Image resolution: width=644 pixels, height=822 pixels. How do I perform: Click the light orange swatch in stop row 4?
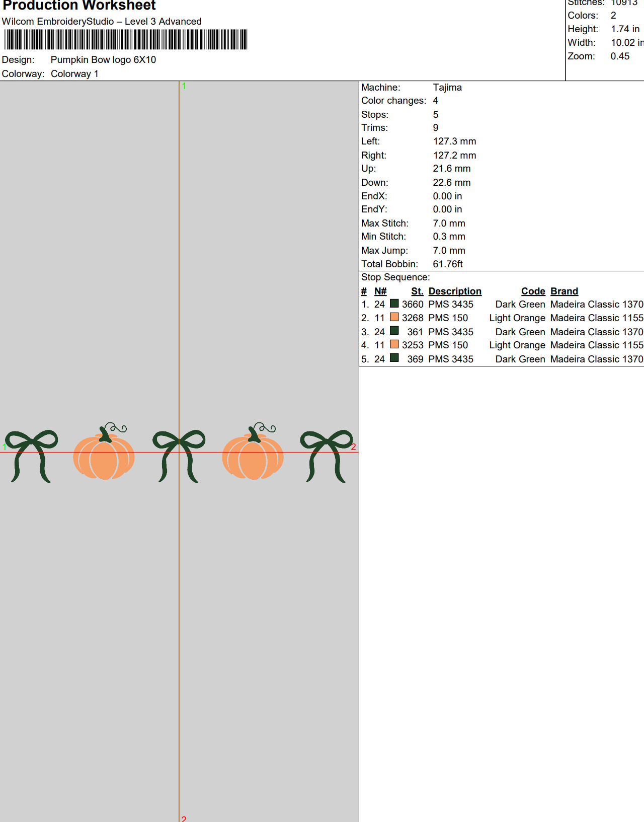pos(394,344)
